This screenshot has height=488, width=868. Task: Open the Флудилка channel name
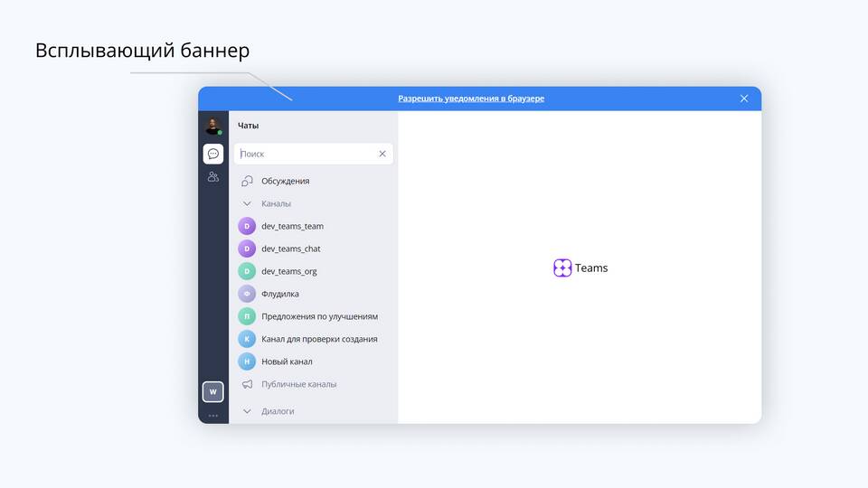[x=280, y=294]
